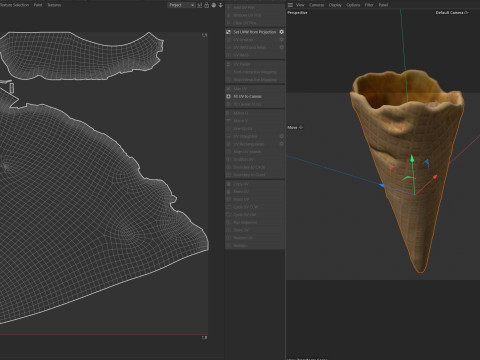Open the viewport Filter menu
This screenshot has width=480, height=360.
[369, 5]
